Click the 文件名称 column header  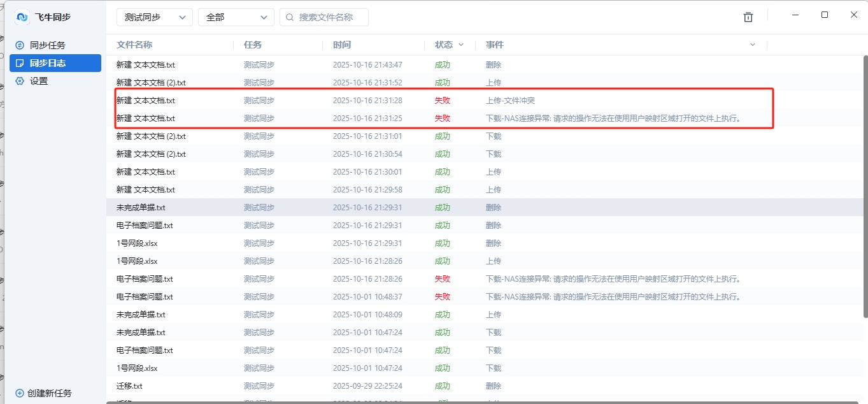pos(132,45)
